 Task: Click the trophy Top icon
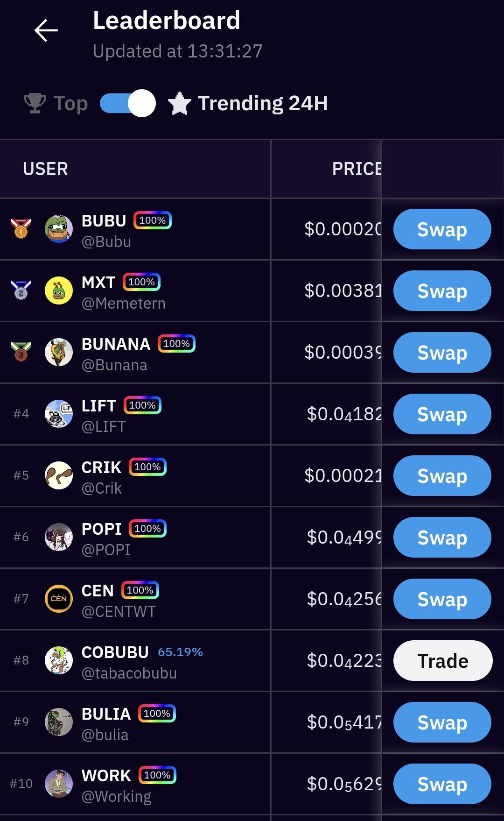[x=35, y=103]
